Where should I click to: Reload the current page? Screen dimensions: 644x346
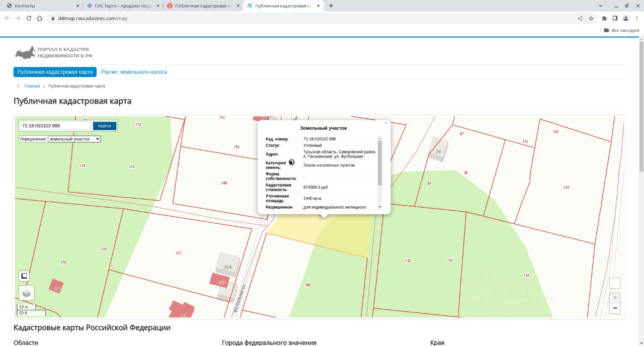(x=29, y=18)
